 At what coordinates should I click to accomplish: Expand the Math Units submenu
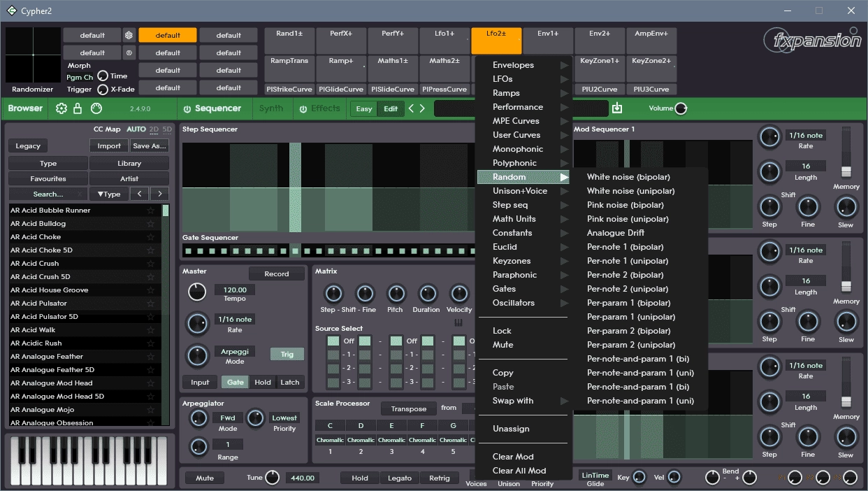click(523, 219)
